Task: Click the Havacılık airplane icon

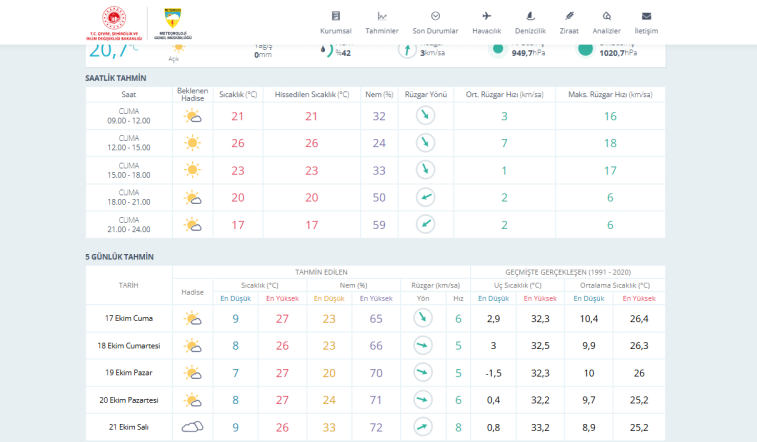Action: coord(486,16)
